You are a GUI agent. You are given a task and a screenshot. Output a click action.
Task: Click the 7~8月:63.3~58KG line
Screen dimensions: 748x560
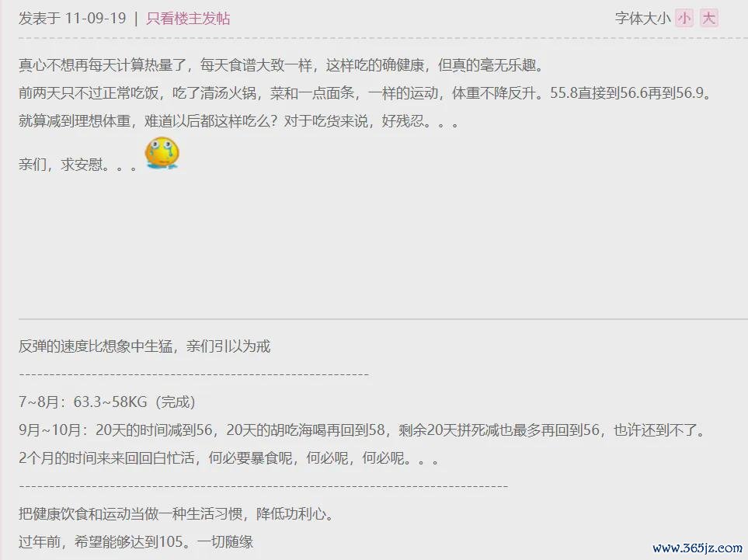107,402
